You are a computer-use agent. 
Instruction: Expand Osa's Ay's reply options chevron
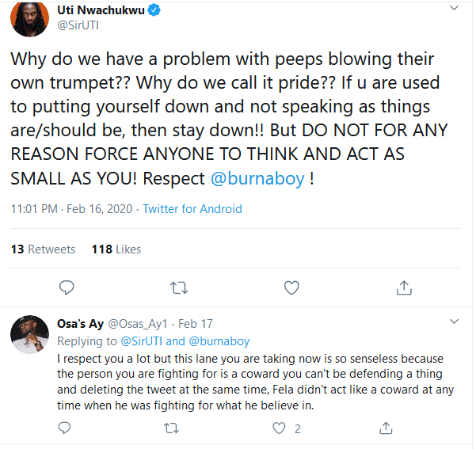[454, 322]
